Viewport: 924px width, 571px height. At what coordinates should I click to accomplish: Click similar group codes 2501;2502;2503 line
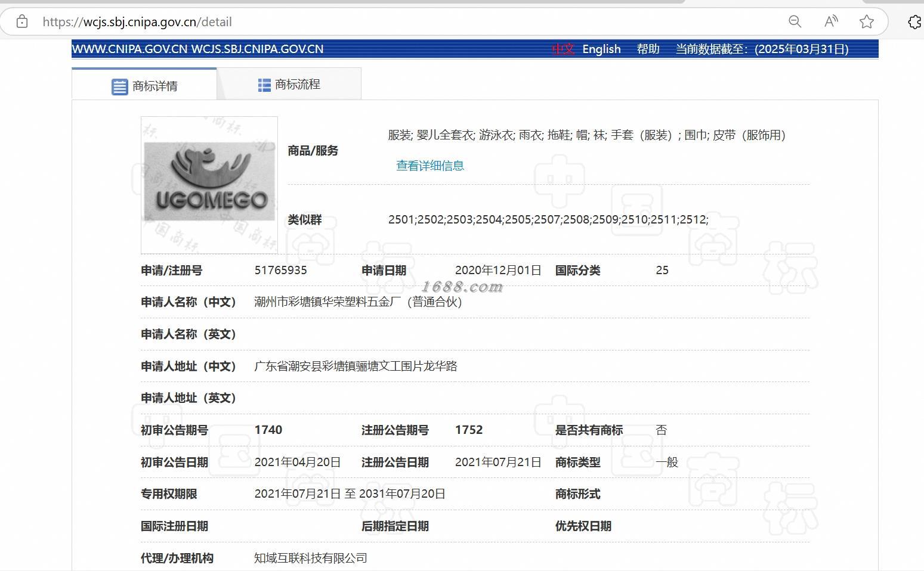pyautogui.click(x=548, y=219)
